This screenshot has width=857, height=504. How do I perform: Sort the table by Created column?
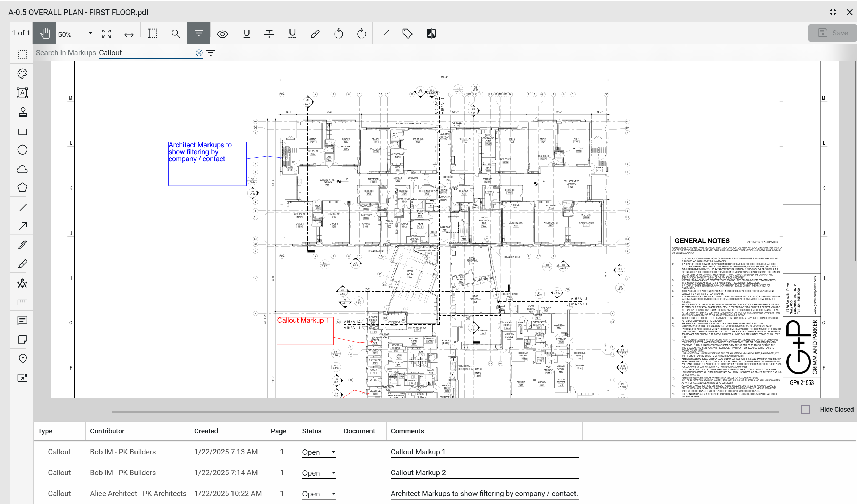tap(206, 431)
